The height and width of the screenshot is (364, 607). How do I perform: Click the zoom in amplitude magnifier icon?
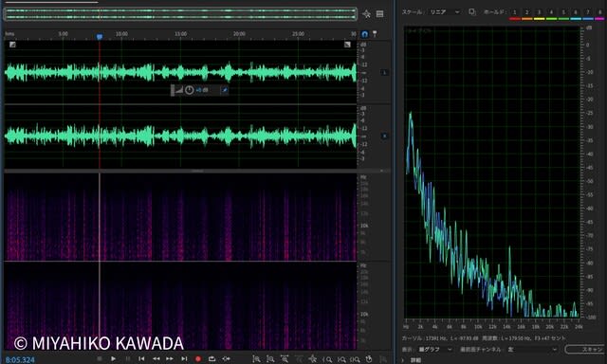pyautogui.click(x=256, y=359)
